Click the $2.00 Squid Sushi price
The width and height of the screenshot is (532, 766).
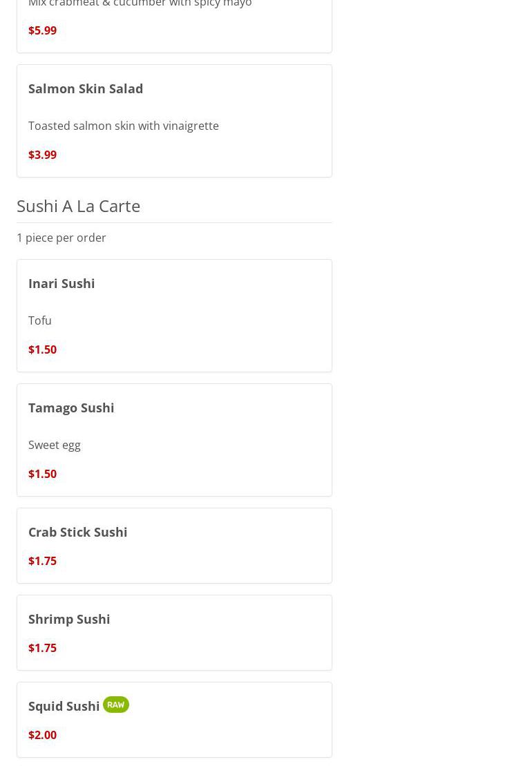click(42, 735)
